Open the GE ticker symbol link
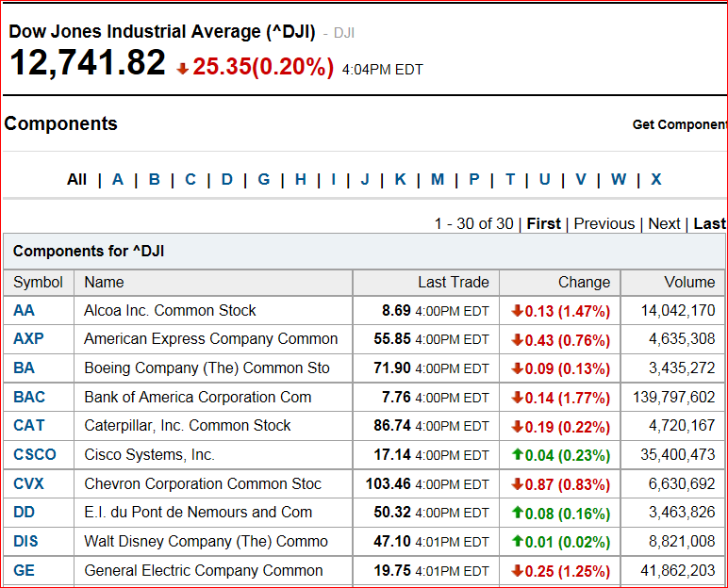Screen dimensions: 728x588 (x=24, y=570)
